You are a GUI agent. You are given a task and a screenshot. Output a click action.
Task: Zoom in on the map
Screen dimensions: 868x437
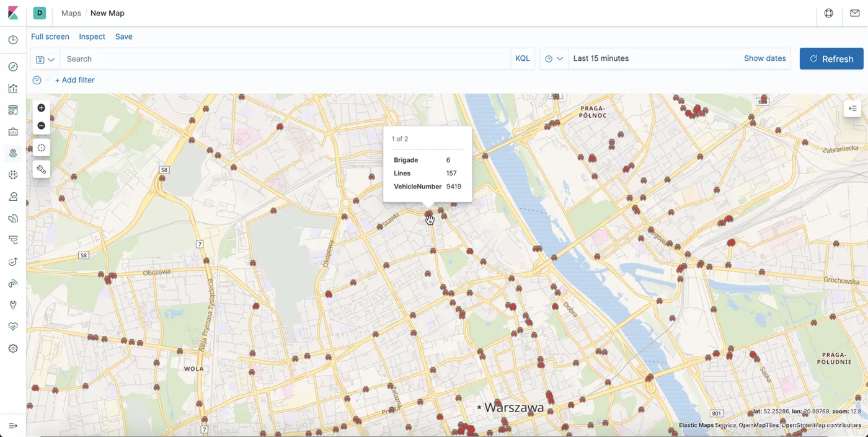(x=42, y=108)
